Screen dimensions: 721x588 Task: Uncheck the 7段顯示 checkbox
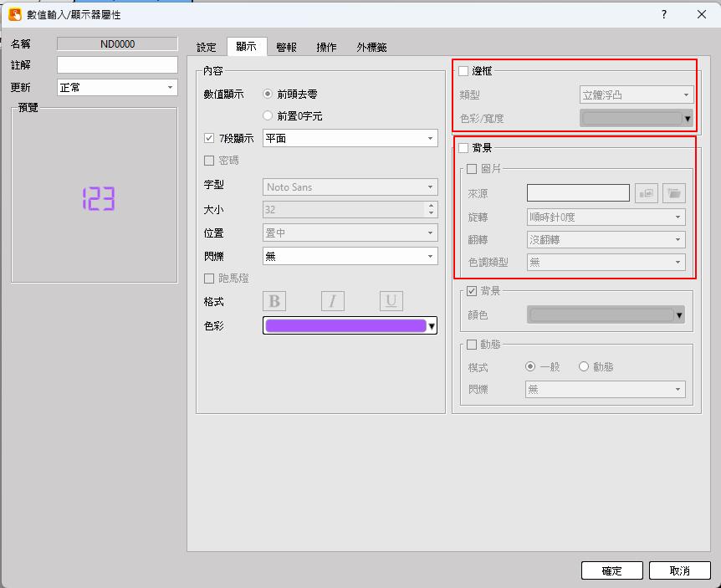(209, 139)
